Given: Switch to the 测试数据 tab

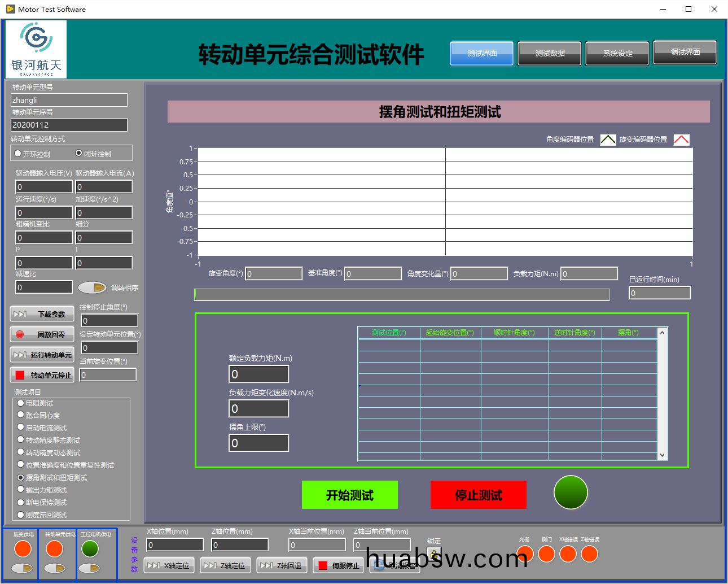Looking at the screenshot, I should tap(550, 53).
